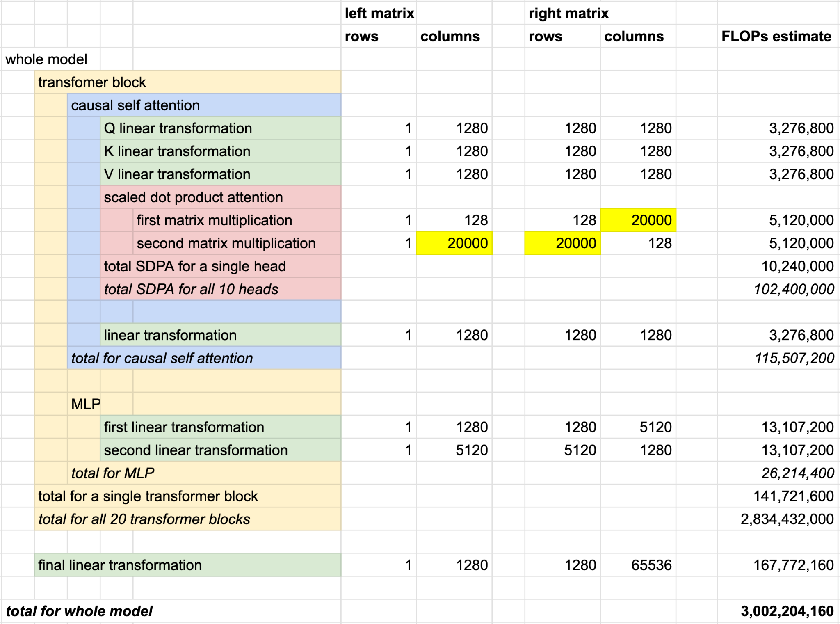Click the 'FLOPs estimate' column header
Screen dimensions: 840x624
tap(776, 37)
